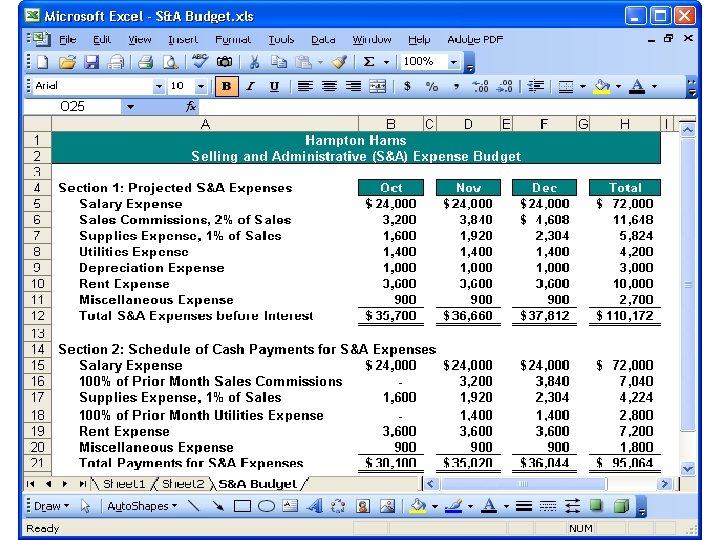Run Spelling check ABC icon

point(200,61)
